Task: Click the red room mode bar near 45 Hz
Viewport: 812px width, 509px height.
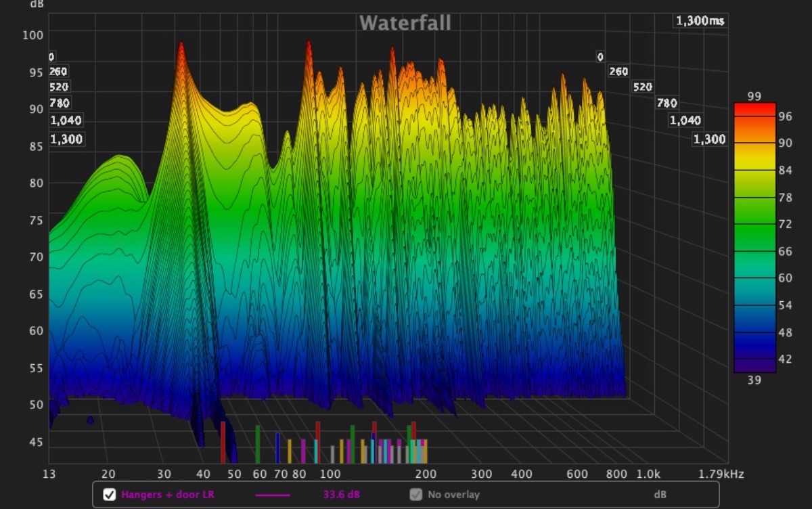Action: (x=223, y=442)
